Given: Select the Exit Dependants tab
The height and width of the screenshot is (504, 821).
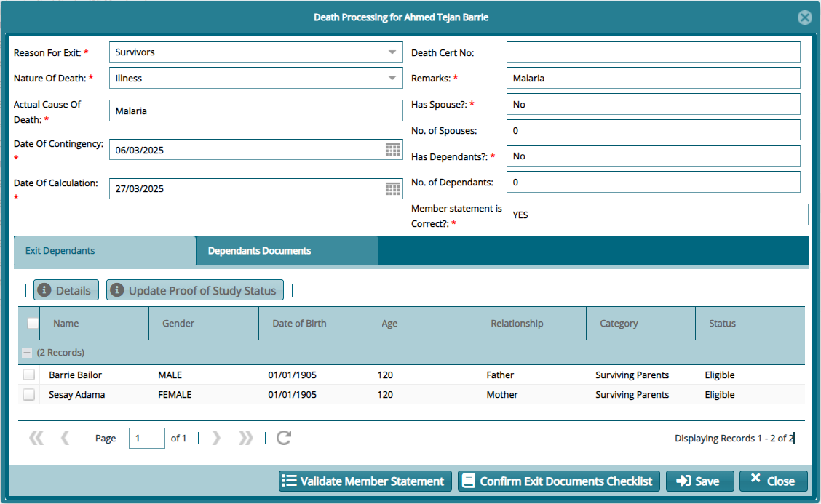Looking at the screenshot, I should tap(60, 251).
